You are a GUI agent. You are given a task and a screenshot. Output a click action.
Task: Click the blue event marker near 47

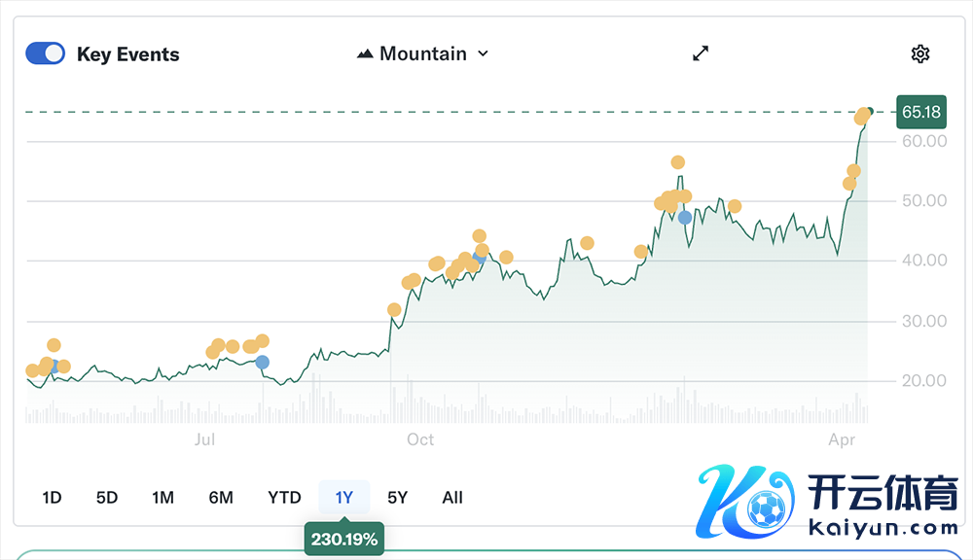coord(685,217)
